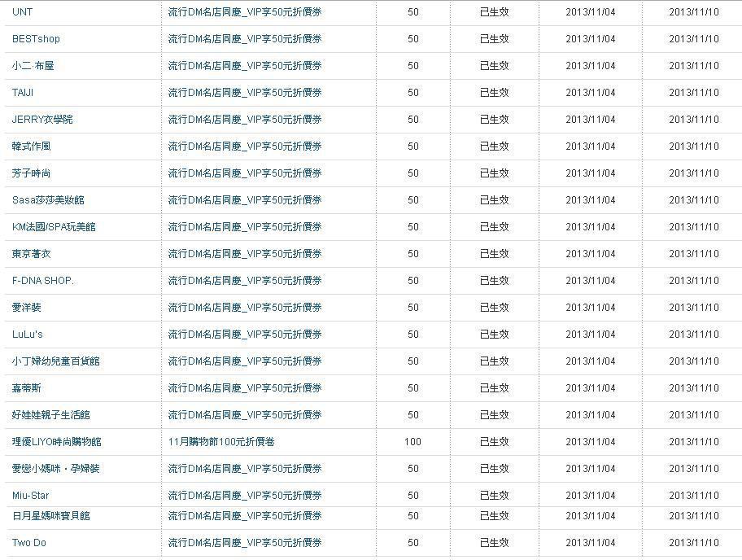Open the TAIJI store link

23,92
